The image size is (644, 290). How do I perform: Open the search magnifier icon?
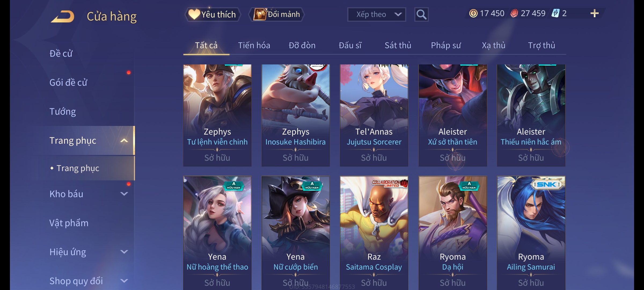(x=421, y=15)
